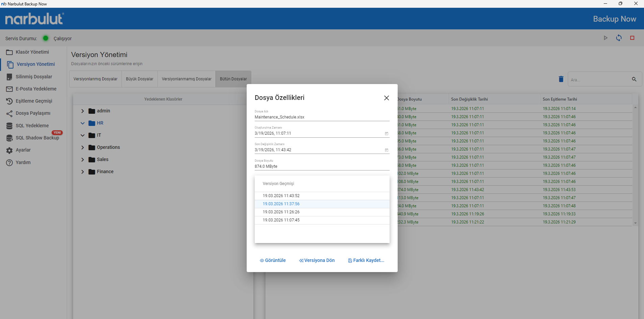The height and width of the screenshot is (319, 644).
Task: Select version 19.03.2026 11:26:26
Action: coord(281,212)
